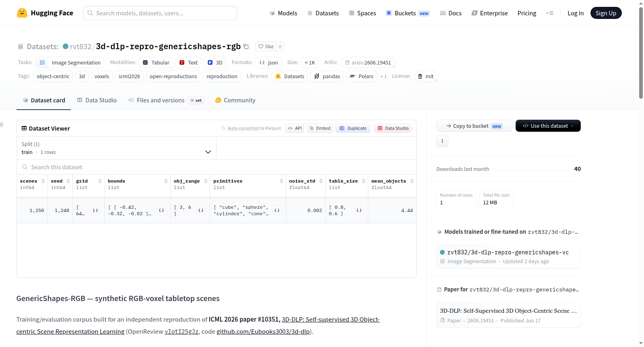Viewport: 644px width, 347px height.
Task: Switch to the Data Studio tab
Action: click(x=97, y=100)
